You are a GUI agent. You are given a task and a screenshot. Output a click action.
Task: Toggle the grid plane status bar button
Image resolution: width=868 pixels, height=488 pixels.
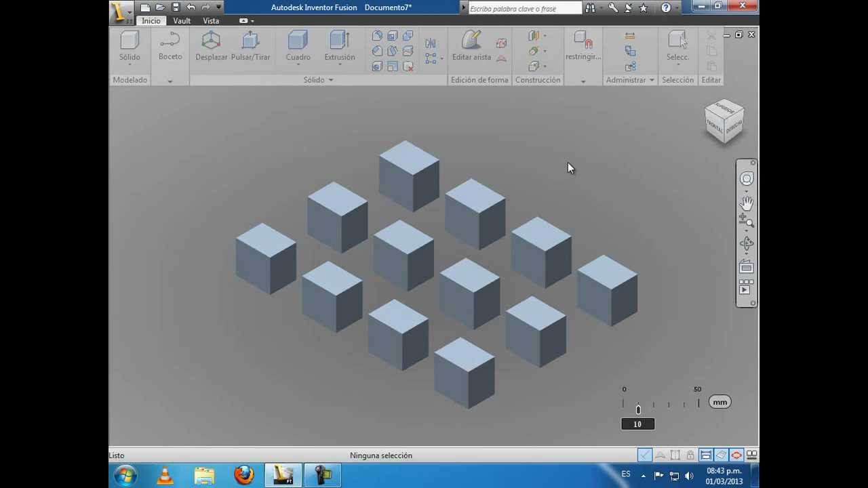721,455
